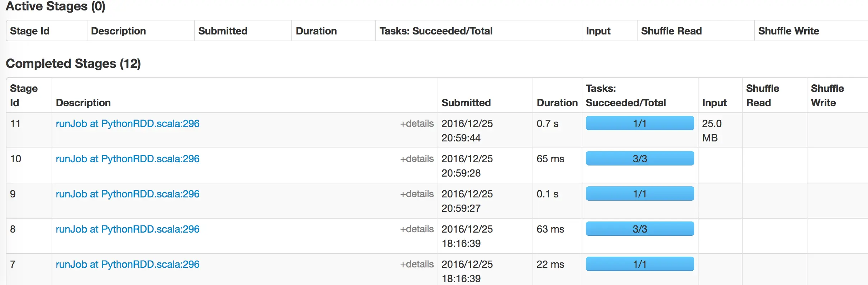This screenshot has width=868, height=285.
Task: Expand +details for Stage 10
Action: tap(417, 159)
